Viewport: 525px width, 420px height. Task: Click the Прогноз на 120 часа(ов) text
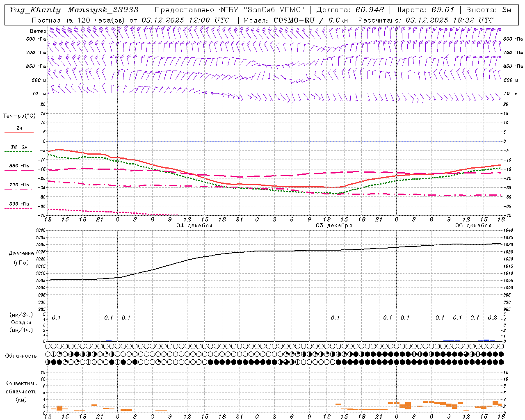click(79, 20)
